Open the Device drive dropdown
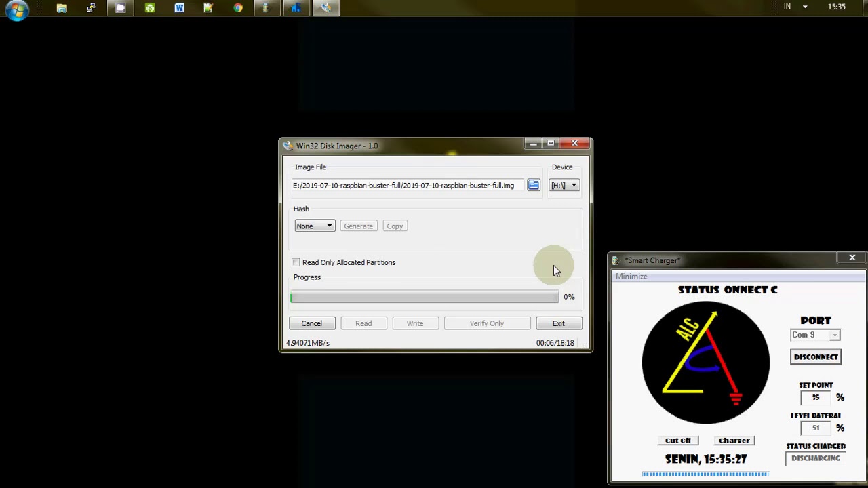Image resolution: width=868 pixels, height=488 pixels. (564, 185)
